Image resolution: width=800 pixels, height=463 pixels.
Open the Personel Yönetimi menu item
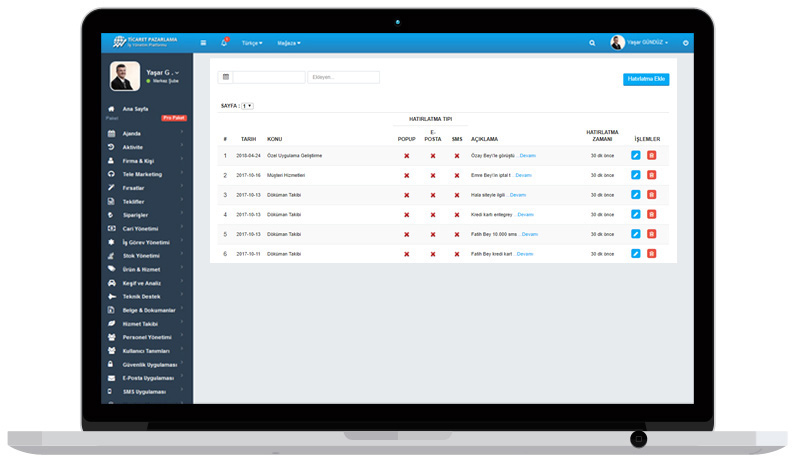[146, 337]
